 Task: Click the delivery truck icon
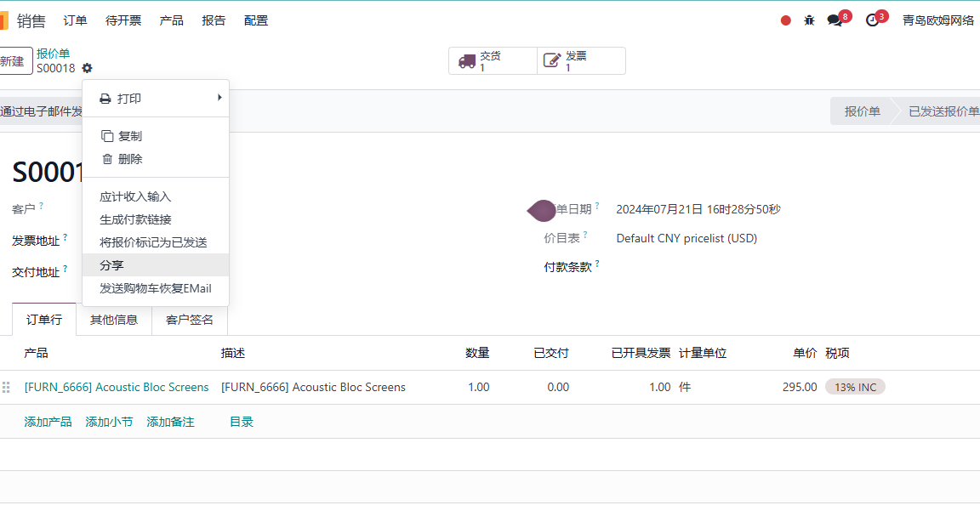click(x=467, y=61)
